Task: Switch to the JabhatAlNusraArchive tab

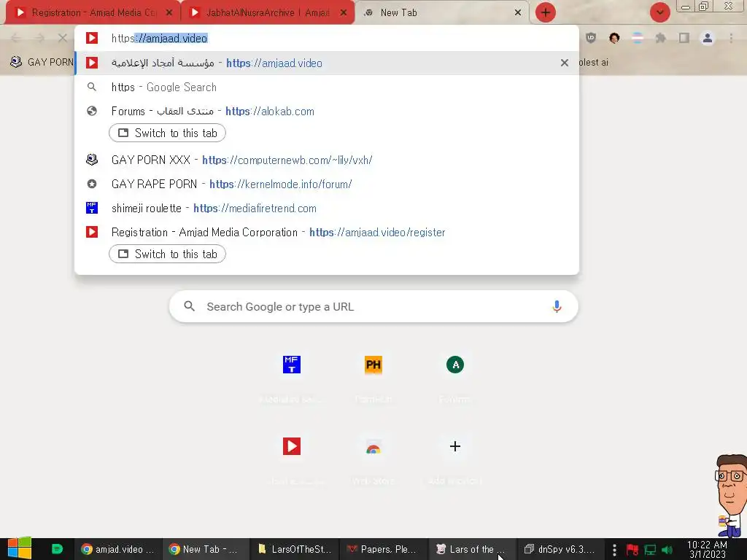Action: 267,12
